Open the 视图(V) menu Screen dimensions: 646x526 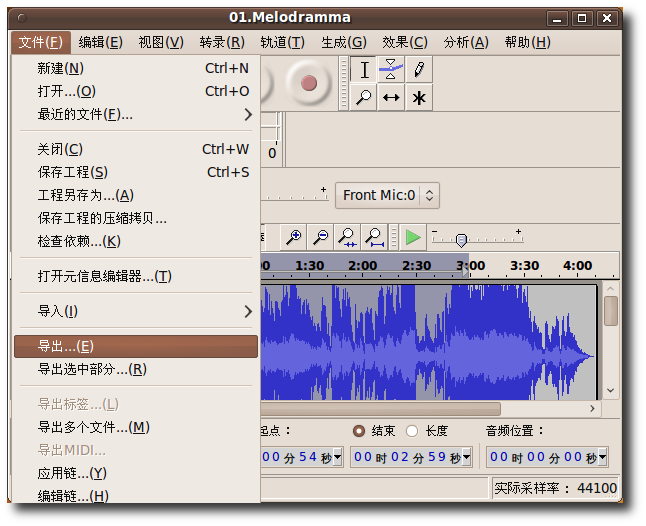(161, 42)
